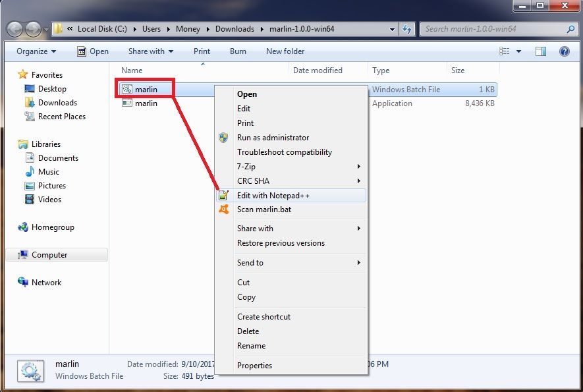Select Network in navigation pane
Image resolution: width=583 pixels, height=392 pixels.
[x=40, y=282]
